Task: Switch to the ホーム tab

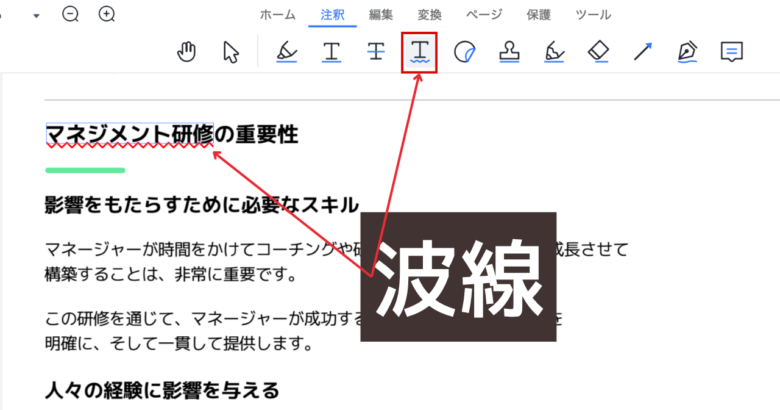Action: pyautogui.click(x=277, y=15)
